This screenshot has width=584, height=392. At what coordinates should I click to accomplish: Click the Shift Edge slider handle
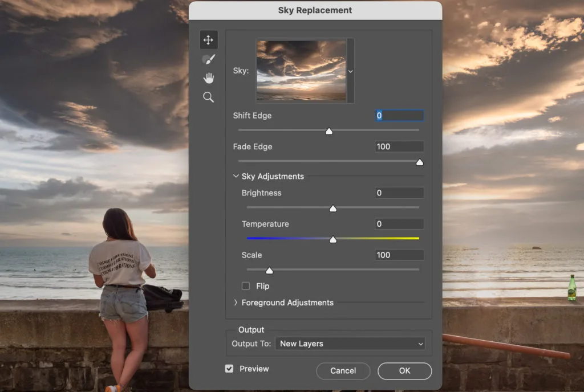pyautogui.click(x=328, y=132)
